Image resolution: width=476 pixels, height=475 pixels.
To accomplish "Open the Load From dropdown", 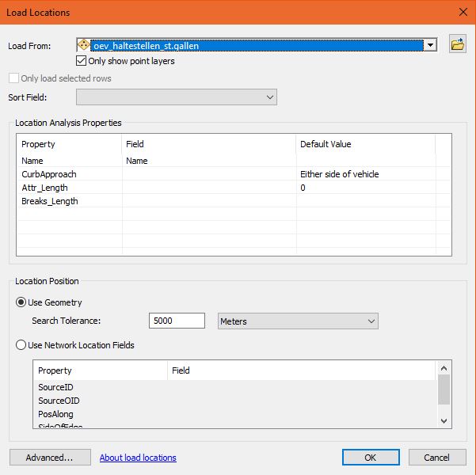I will 430,46.
